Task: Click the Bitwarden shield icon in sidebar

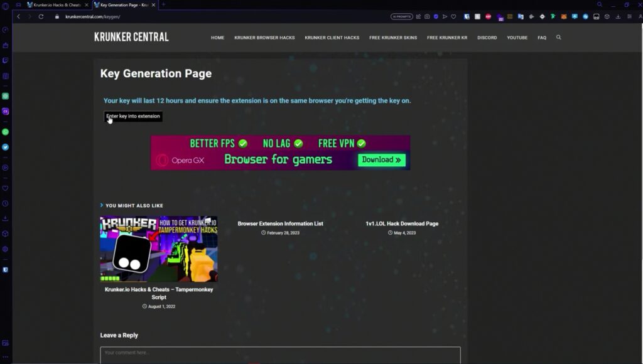Action: point(5,270)
